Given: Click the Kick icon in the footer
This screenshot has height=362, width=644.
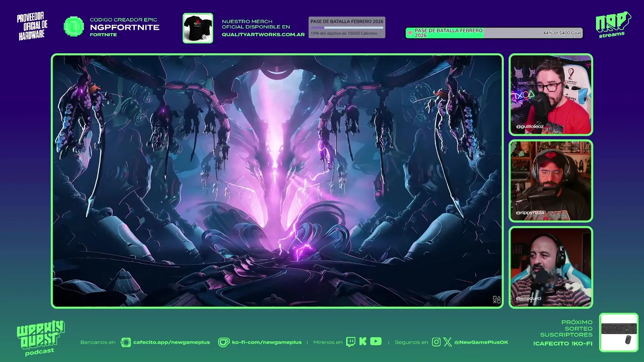Looking at the screenshot, I should tap(363, 342).
